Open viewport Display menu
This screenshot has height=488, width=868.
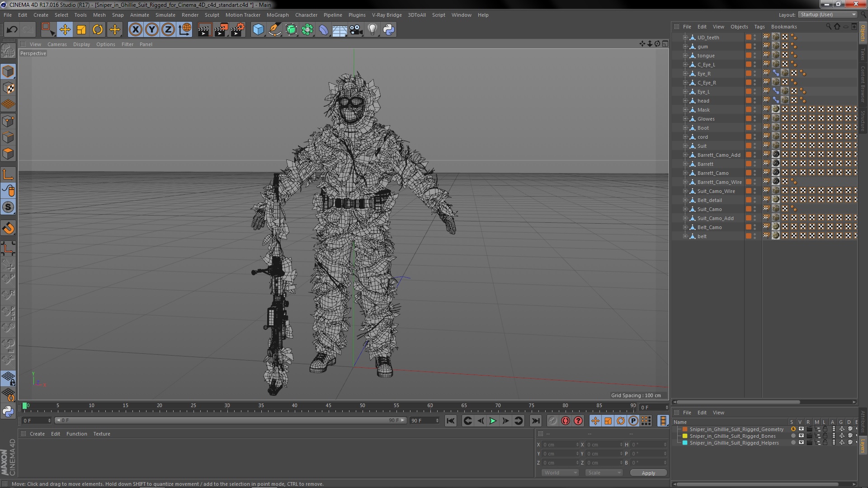tap(81, 44)
